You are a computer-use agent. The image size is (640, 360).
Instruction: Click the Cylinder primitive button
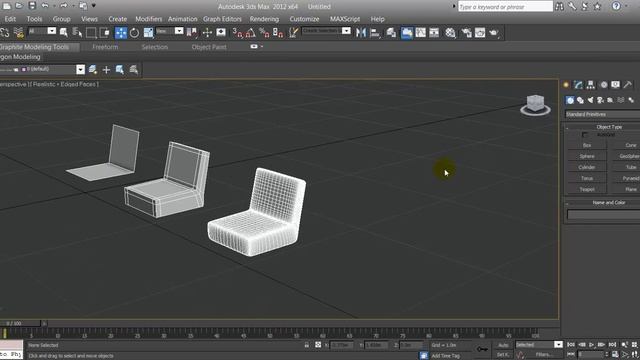[587, 167]
